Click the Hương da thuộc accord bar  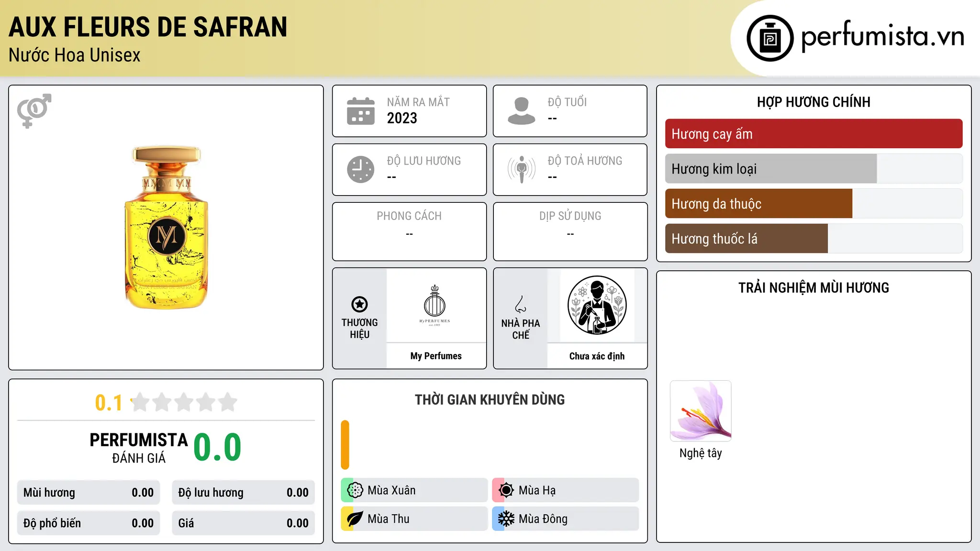tap(813, 204)
